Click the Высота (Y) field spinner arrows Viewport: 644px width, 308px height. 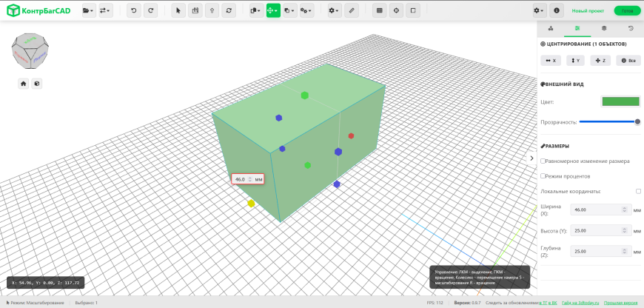(625, 230)
